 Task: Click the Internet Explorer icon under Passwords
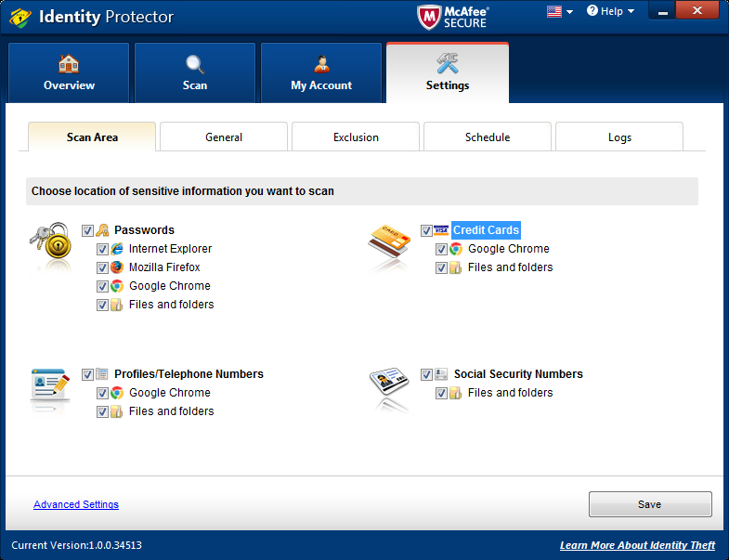(117, 249)
